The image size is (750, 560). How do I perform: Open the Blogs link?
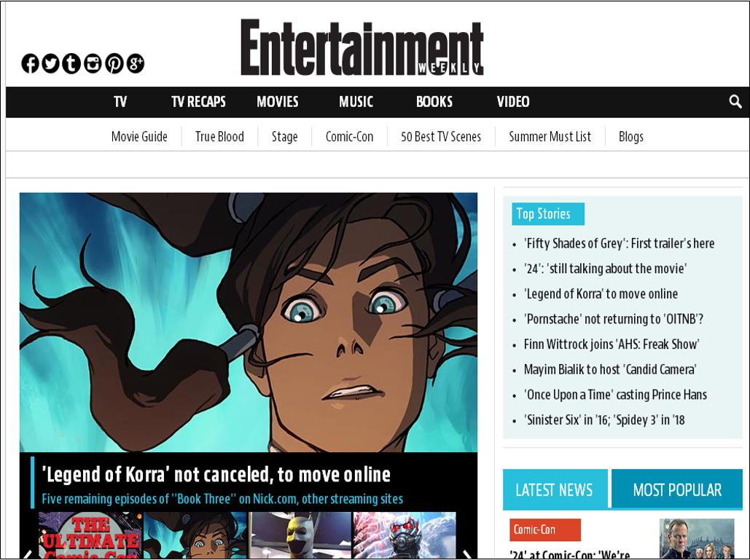(x=631, y=137)
